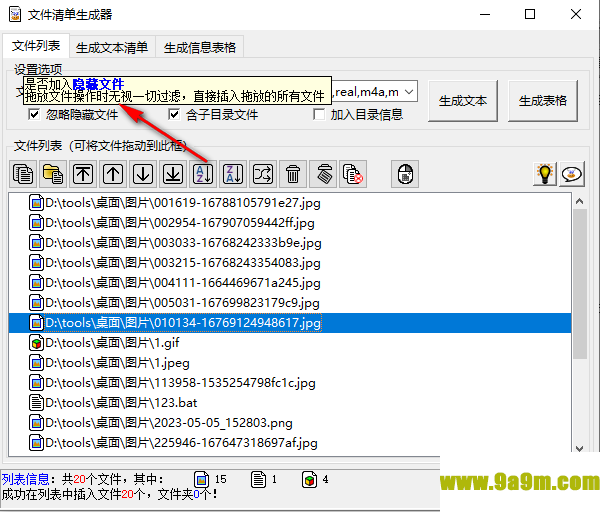Select file 004111-1664469671a245.jpg
Viewport: 600px width, 512px height.
(290, 283)
